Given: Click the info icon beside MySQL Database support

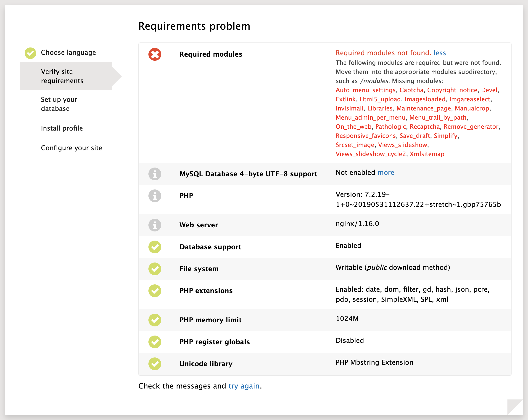Looking at the screenshot, I should click(155, 174).
